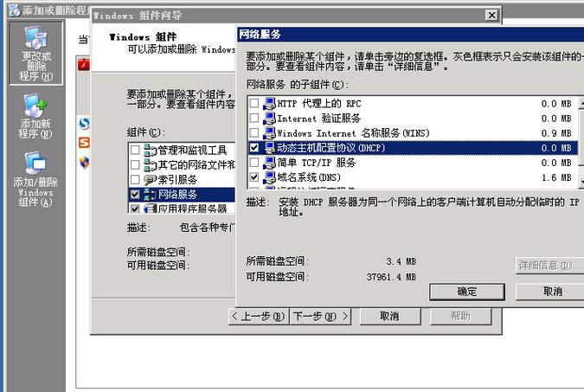Click the 域名系统(DNS) component icon
The width and height of the screenshot is (584, 392).
[x=269, y=177]
